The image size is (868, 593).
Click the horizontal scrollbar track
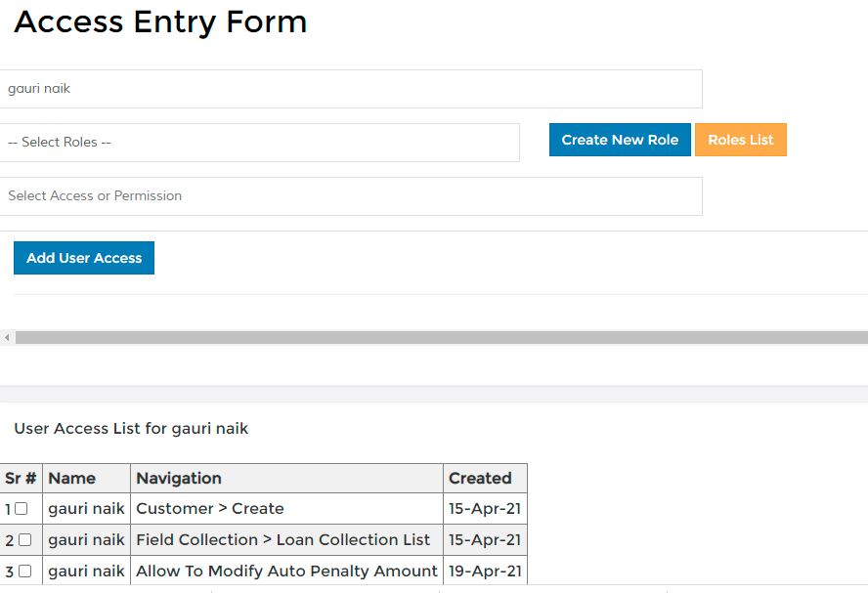[x=441, y=337]
